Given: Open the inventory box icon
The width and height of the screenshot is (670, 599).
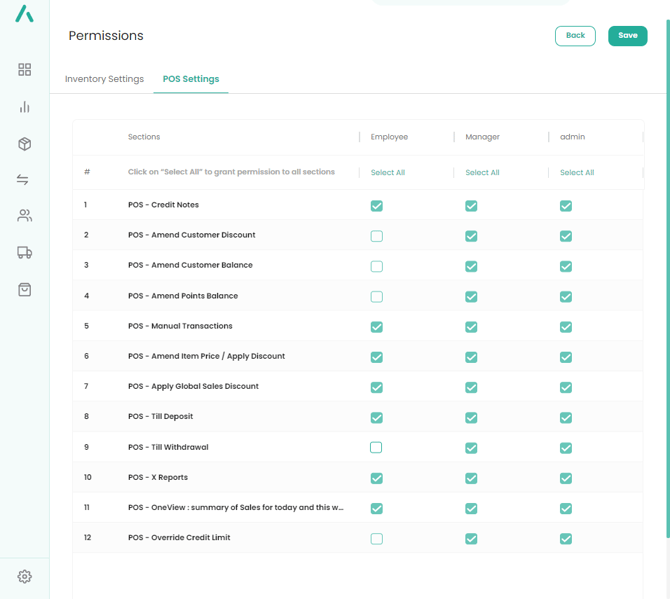Looking at the screenshot, I should tap(25, 144).
